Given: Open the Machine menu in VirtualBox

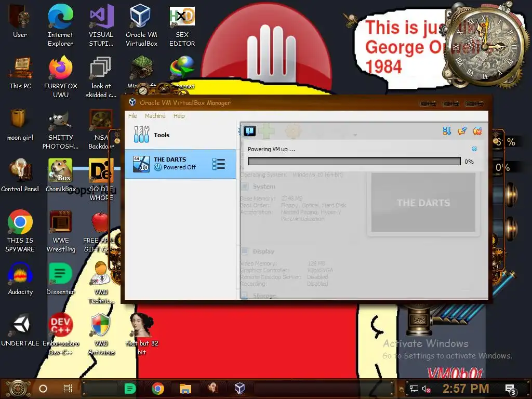Looking at the screenshot, I should click(155, 116).
